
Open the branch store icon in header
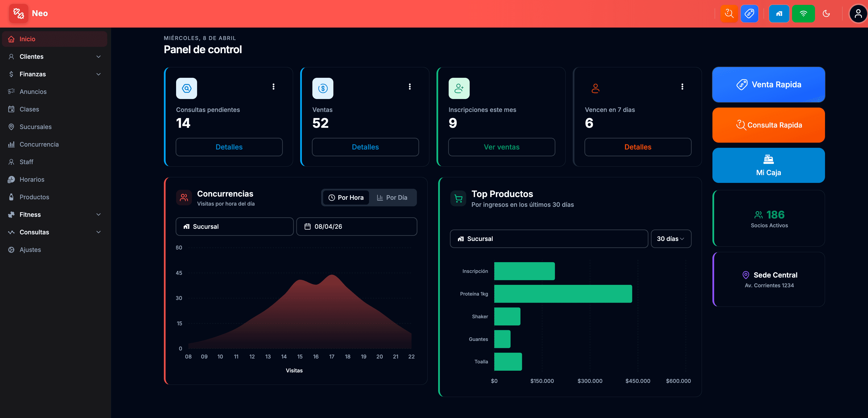tap(779, 14)
